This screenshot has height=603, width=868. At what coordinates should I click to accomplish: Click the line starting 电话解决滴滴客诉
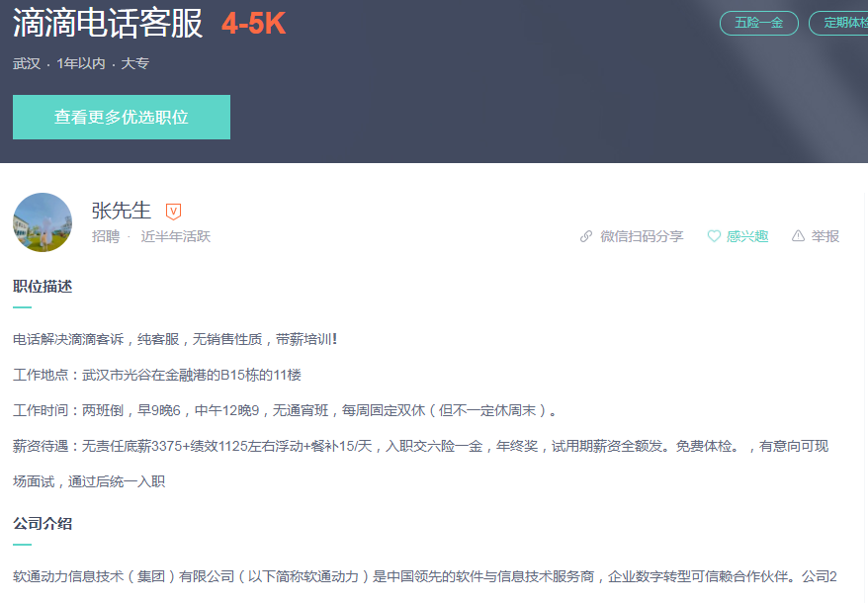coord(175,339)
